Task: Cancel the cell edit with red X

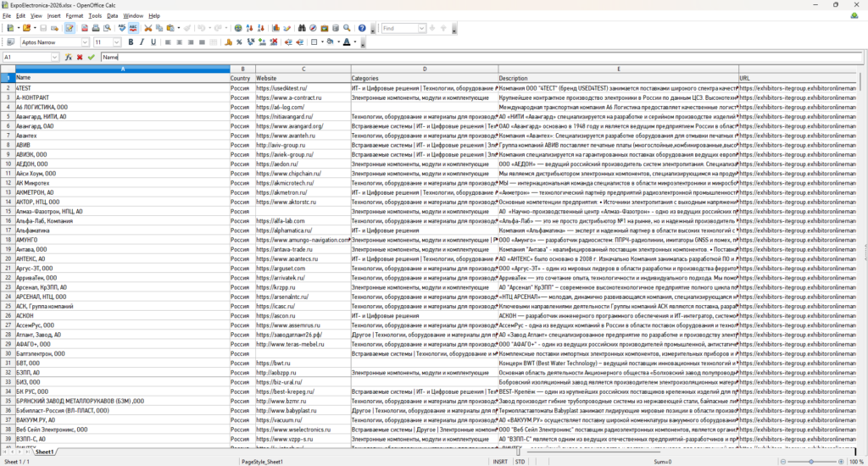Action: [x=80, y=57]
